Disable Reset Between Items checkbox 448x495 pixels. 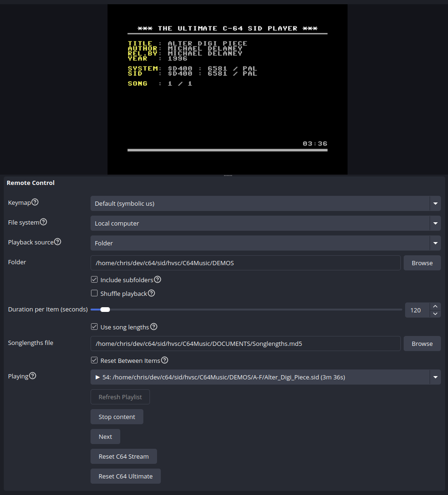94,360
